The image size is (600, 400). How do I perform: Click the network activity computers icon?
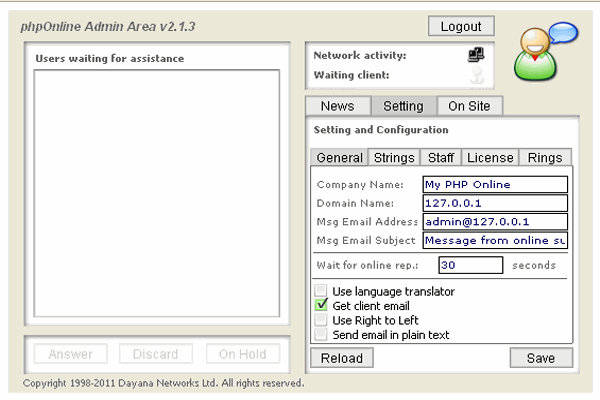(x=475, y=56)
